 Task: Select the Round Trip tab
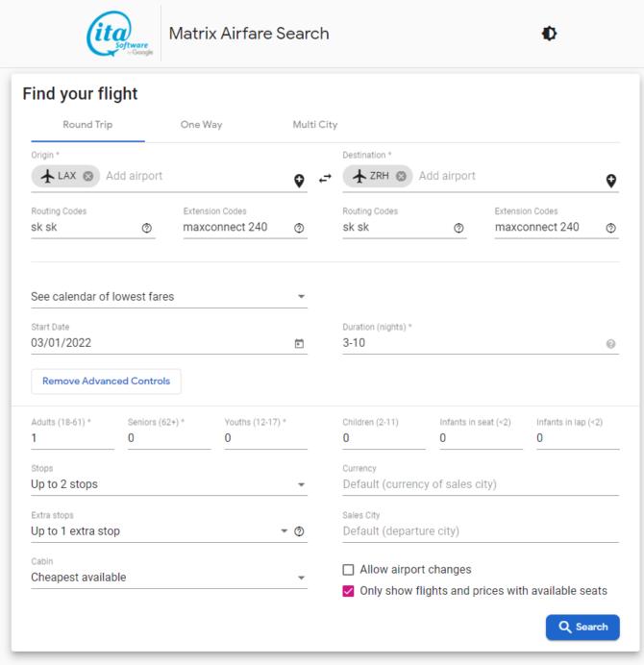[87, 125]
